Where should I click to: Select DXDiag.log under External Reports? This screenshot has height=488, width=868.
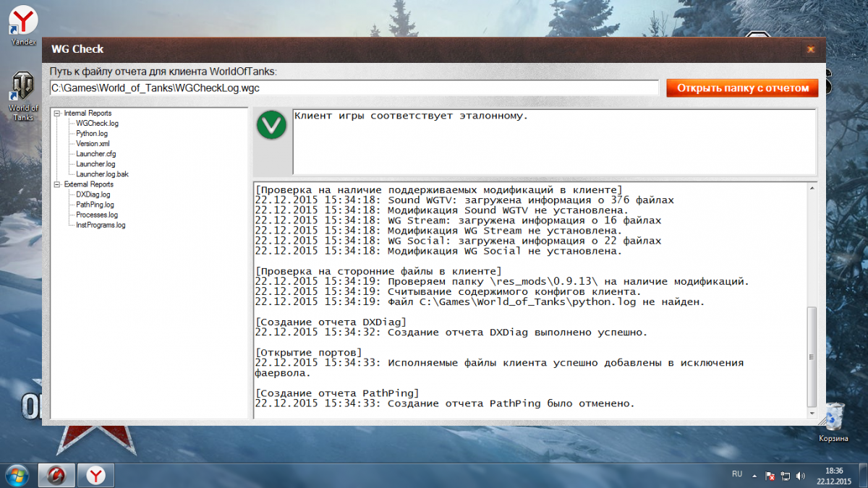pos(93,194)
